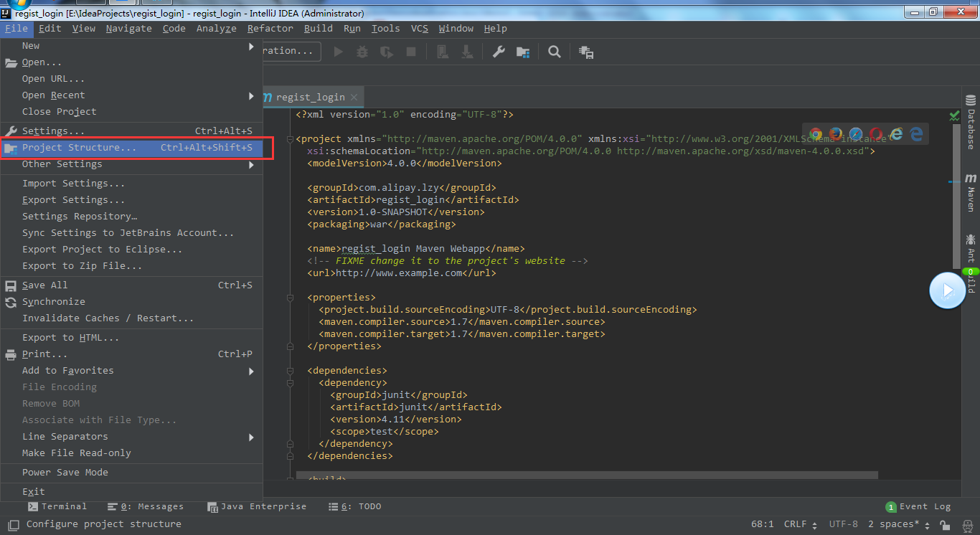Click the UTF-8 encoding status entry
The height and width of the screenshot is (535, 980).
click(844, 524)
